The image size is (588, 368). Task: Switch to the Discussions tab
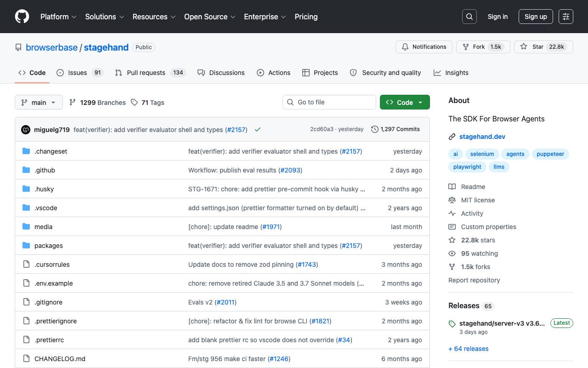[x=221, y=73]
